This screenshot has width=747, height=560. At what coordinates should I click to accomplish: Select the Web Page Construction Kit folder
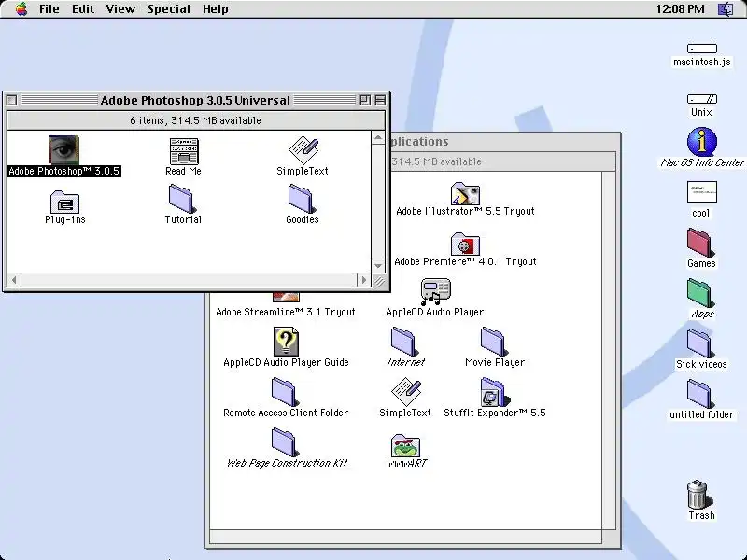[x=285, y=442]
